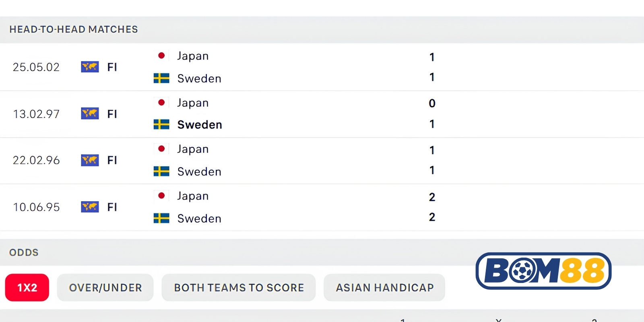Click Japan flag in 25.05.02 match
Viewport: 644px width, 322px height.
161,56
